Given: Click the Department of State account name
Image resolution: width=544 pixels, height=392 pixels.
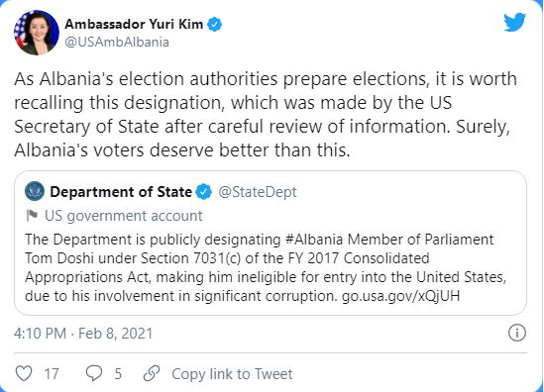Looking at the screenshot, I should (121, 192).
